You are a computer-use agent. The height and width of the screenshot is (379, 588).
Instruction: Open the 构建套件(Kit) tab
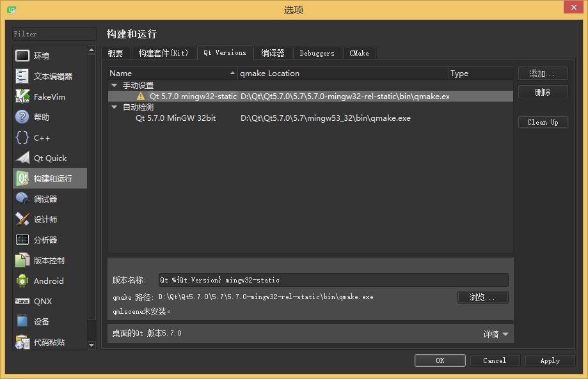coord(163,53)
